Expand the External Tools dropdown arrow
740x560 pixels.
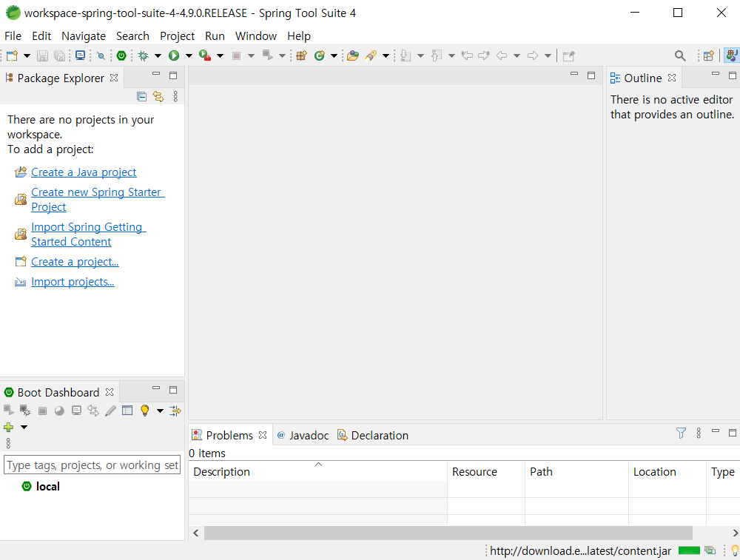click(220, 55)
